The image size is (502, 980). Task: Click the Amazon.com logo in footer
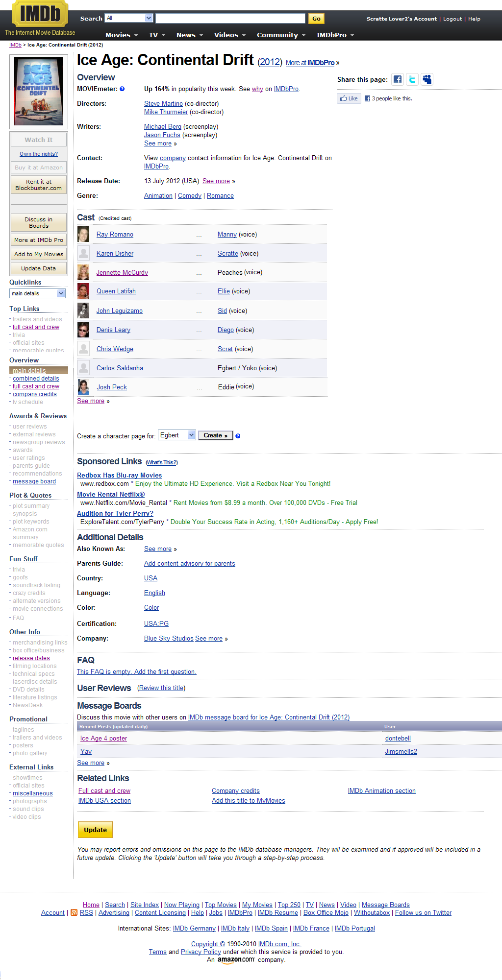236,960
